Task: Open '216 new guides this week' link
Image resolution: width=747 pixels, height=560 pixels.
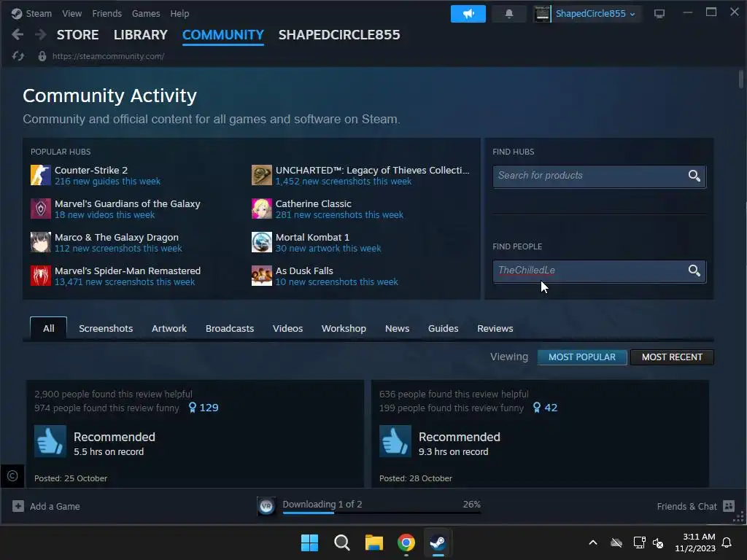Action: tap(108, 182)
